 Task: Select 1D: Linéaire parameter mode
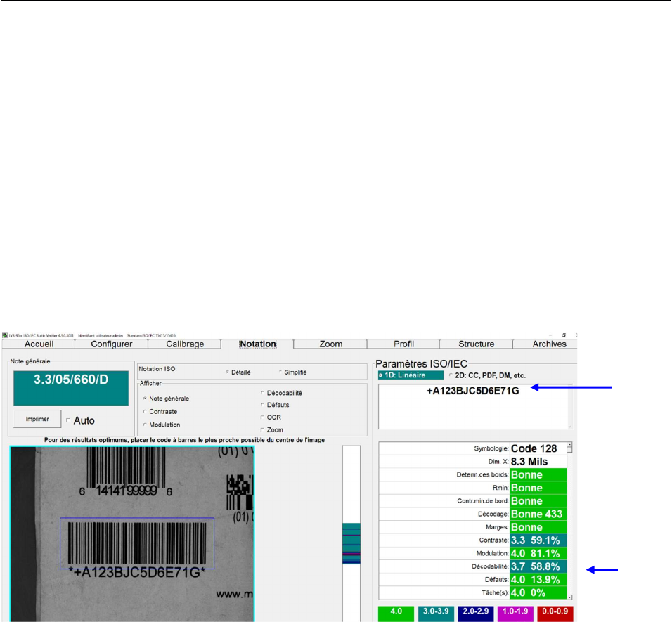411,375
